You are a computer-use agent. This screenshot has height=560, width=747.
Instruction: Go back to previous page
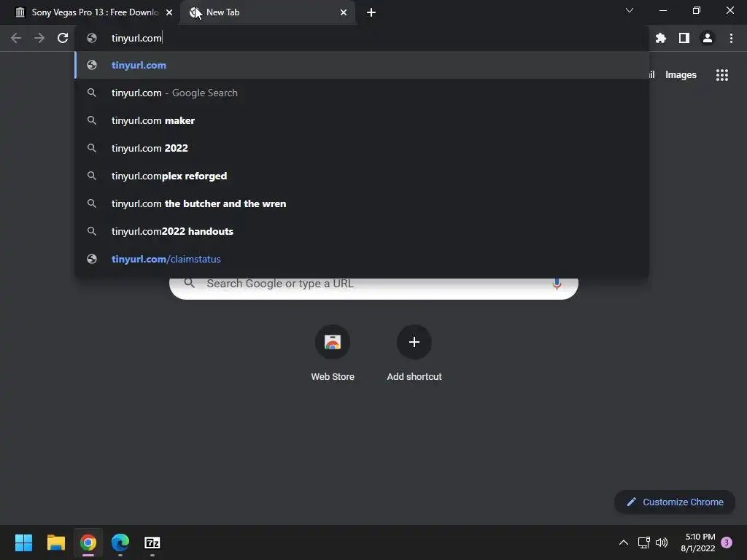16,38
